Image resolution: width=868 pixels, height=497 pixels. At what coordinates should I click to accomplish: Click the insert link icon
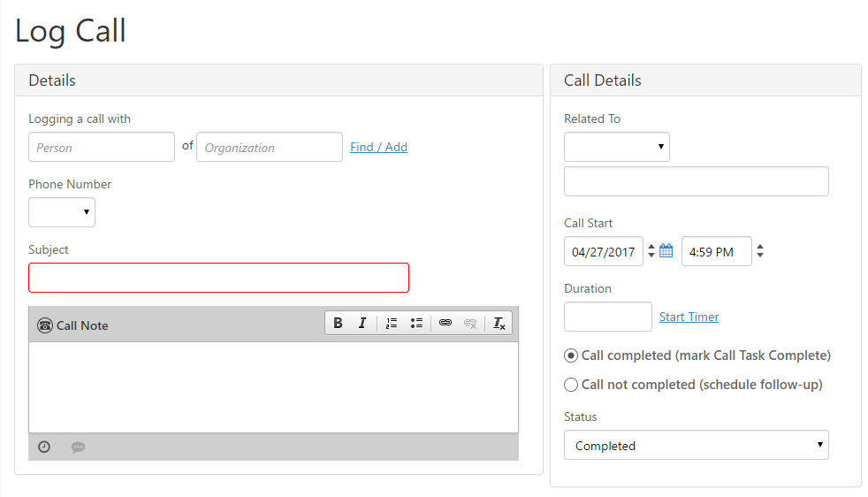445,323
